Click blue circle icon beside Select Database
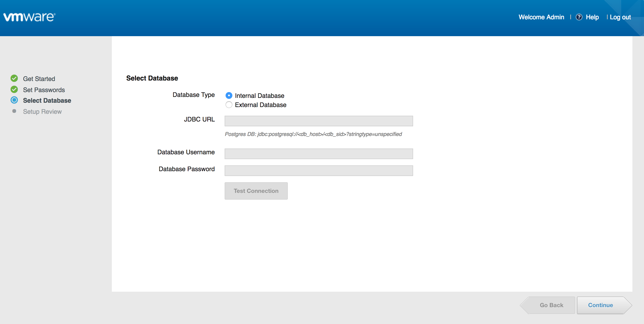 14,100
